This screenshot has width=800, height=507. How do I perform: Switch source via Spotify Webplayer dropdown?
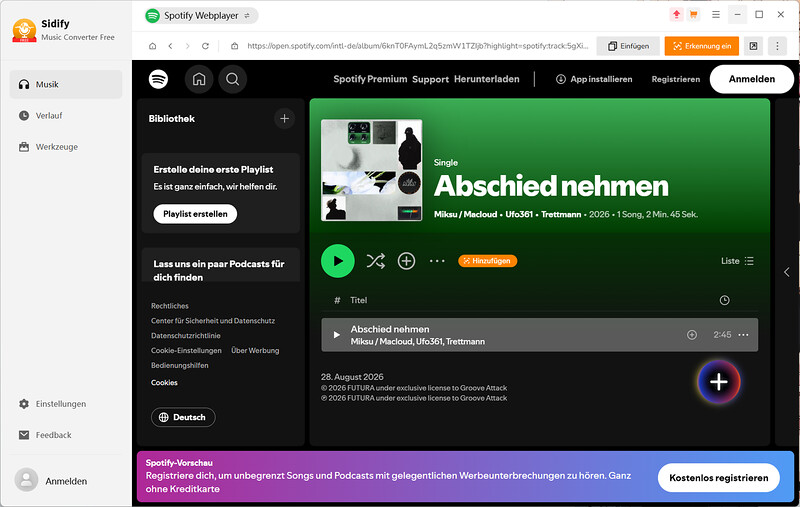point(202,15)
